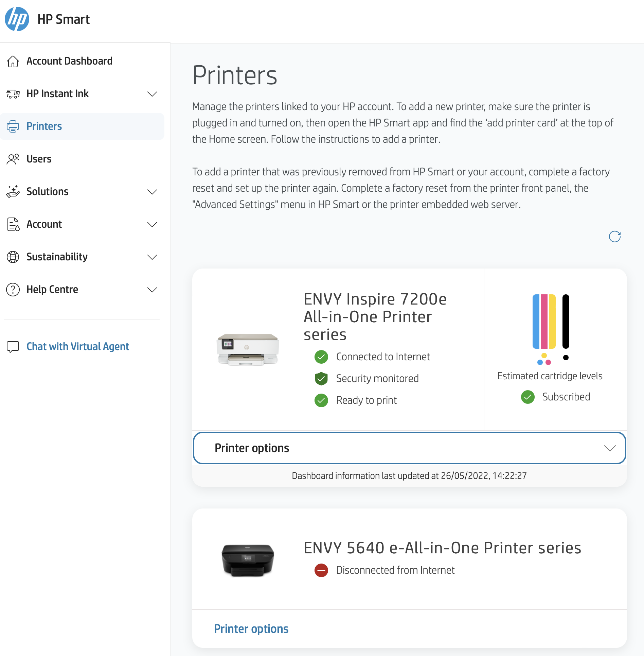Start Chat with Virtual Agent
The image size is (644, 656).
[78, 347]
